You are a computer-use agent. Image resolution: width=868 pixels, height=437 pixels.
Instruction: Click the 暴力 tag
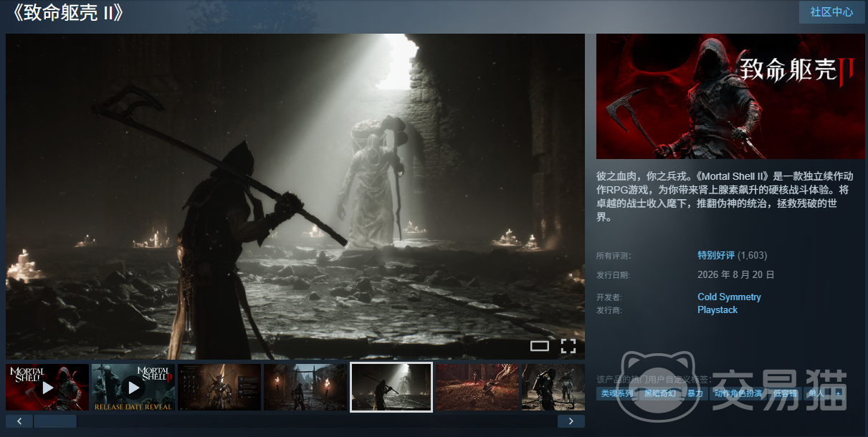[695, 394]
